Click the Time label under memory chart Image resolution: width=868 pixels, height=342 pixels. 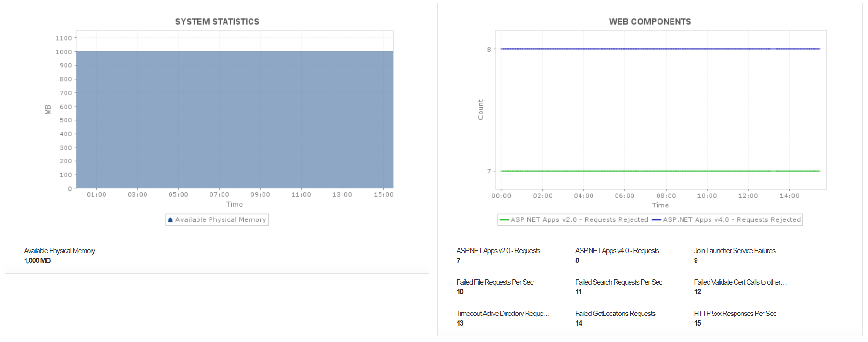tap(235, 205)
